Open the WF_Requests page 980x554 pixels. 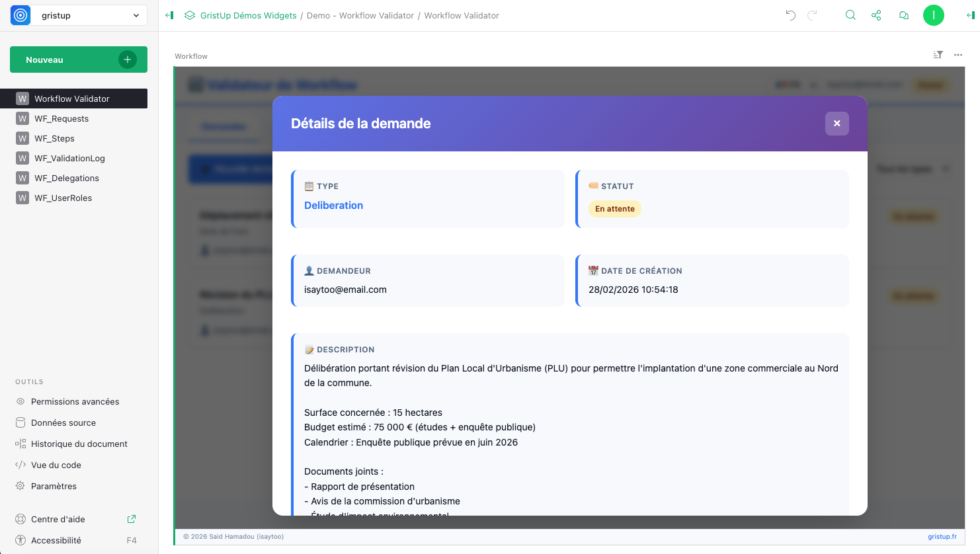(x=61, y=118)
